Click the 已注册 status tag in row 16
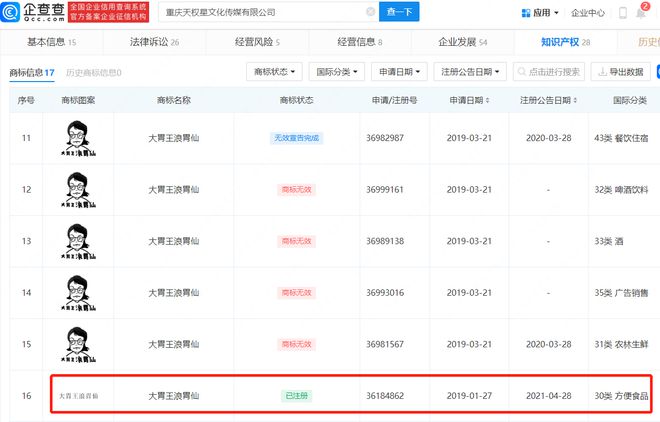Viewport: 660px width, 422px height. (296, 396)
